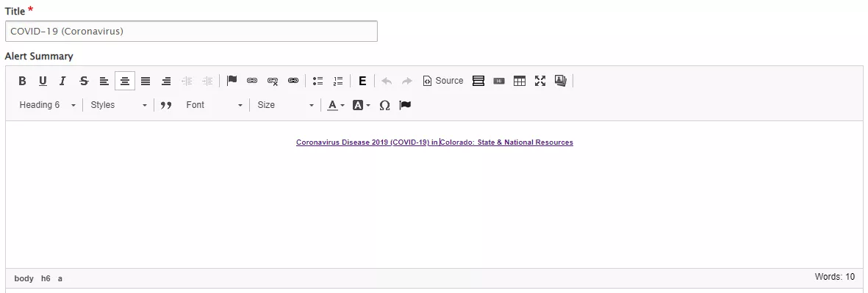Justify the paragraph text
868x293 pixels.
(145, 81)
